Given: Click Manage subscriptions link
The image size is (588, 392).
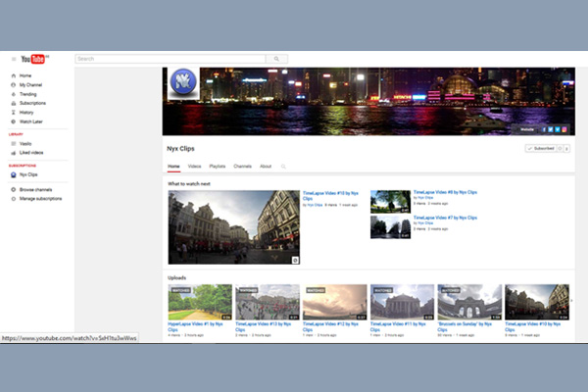Looking at the screenshot, I should click(40, 199).
